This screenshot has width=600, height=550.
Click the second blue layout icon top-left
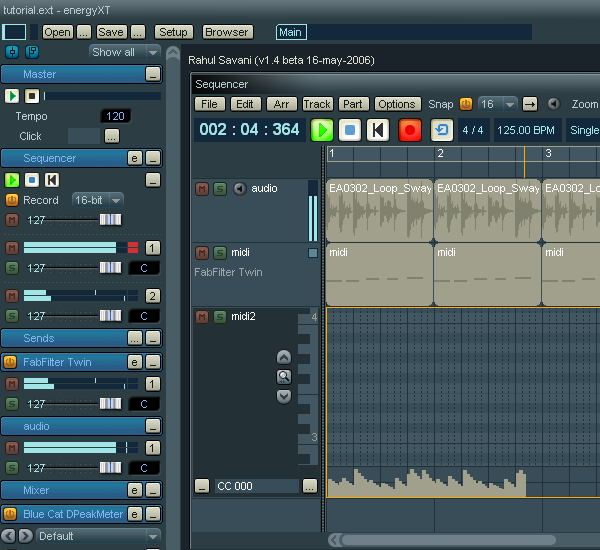[x=32, y=52]
